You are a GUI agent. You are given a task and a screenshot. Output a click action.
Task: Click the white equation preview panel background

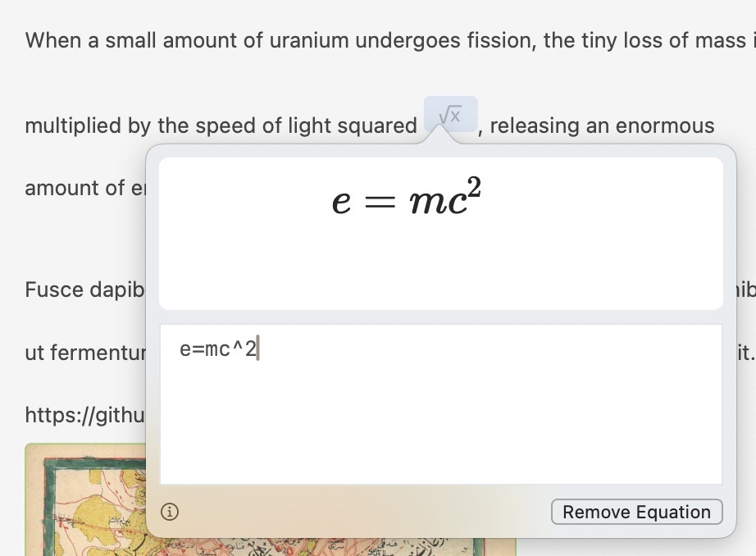[440, 262]
